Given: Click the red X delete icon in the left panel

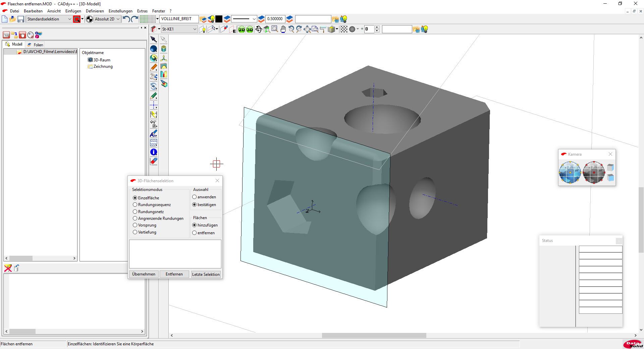Looking at the screenshot, I should (8, 268).
